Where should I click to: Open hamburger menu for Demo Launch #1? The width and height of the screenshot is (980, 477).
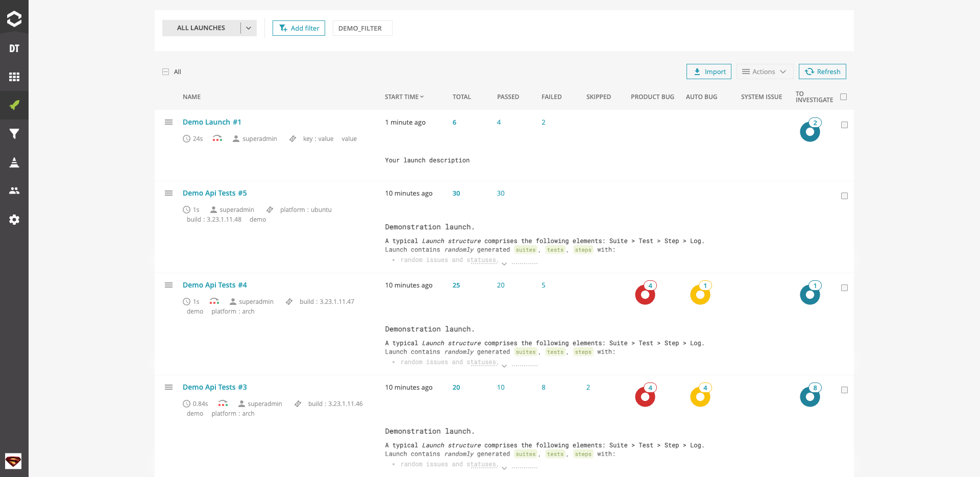pos(168,122)
